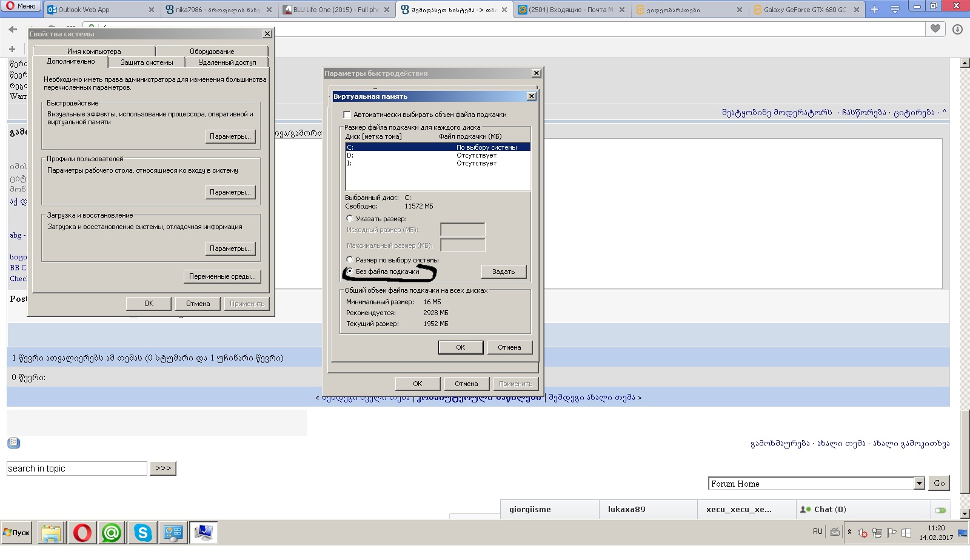Toggle the chat online status switch
Viewport: 970px width, 560px height.
[x=940, y=510]
